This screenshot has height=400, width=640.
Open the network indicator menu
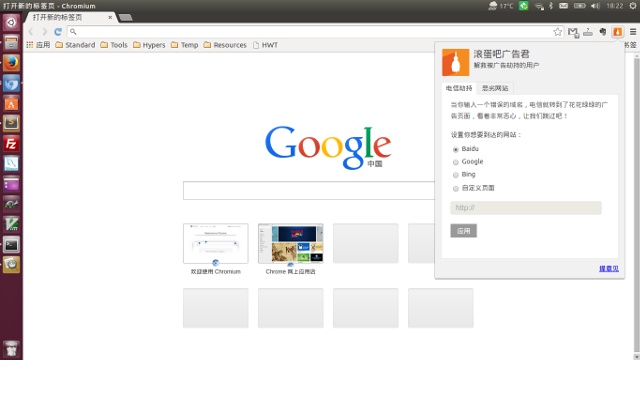tap(539, 6)
